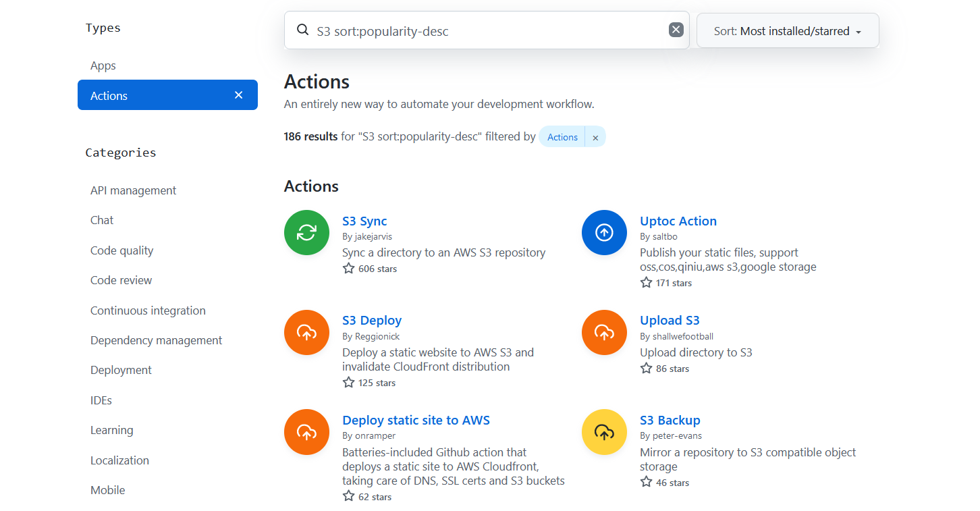Click inside the search input field
The height and width of the screenshot is (511, 980).
[x=472, y=30]
